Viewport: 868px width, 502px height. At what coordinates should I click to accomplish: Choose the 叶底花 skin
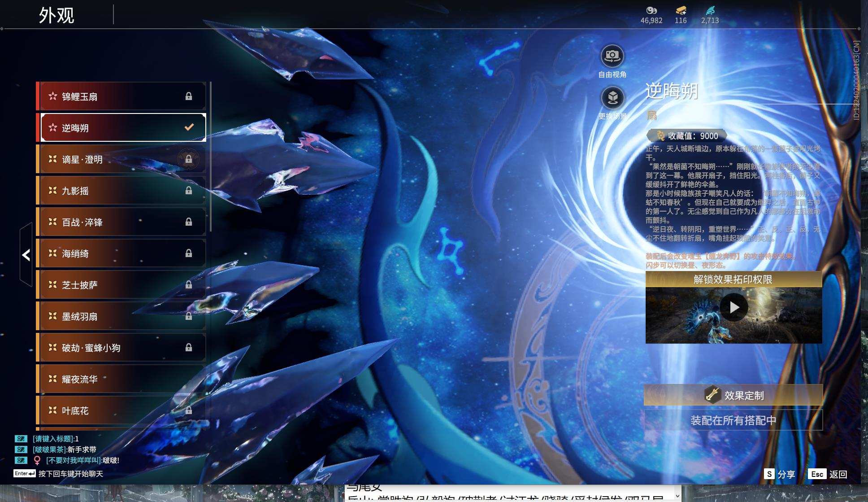[121, 410]
